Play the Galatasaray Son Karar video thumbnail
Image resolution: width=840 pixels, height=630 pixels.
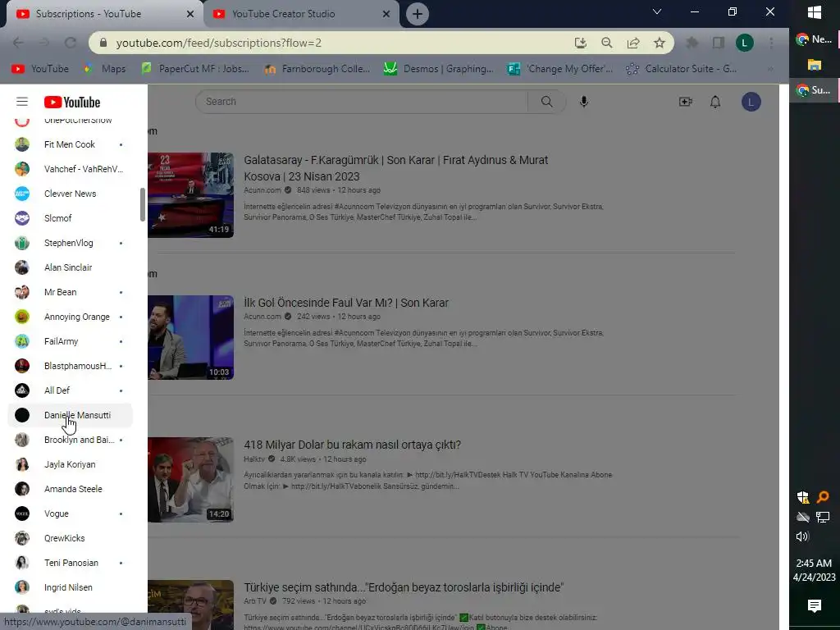(x=190, y=195)
